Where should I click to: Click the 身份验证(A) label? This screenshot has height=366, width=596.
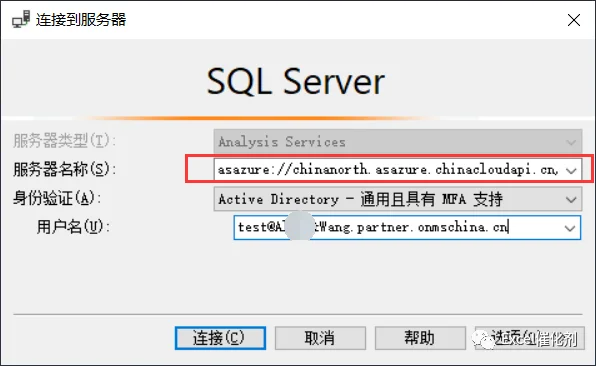pyautogui.click(x=56, y=198)
